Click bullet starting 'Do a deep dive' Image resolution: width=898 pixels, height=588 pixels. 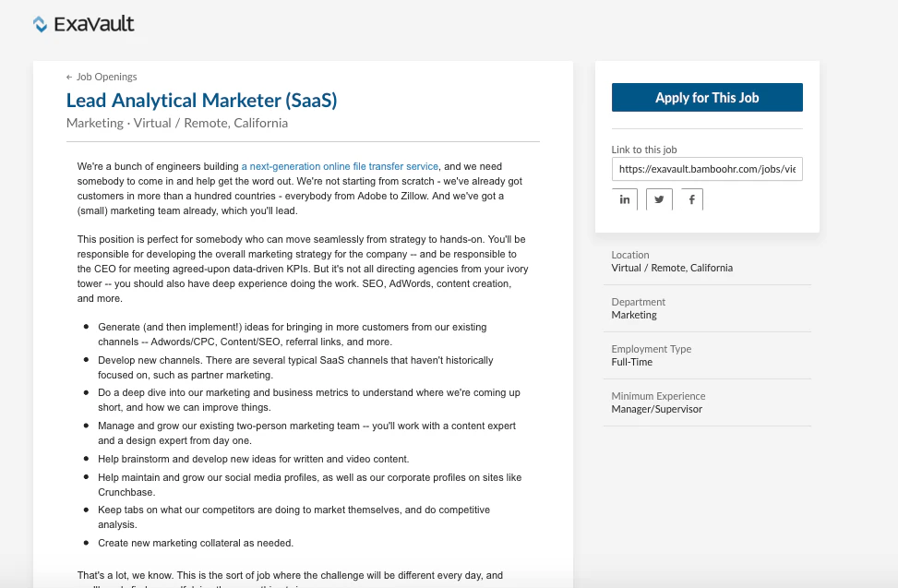(309, 400)
